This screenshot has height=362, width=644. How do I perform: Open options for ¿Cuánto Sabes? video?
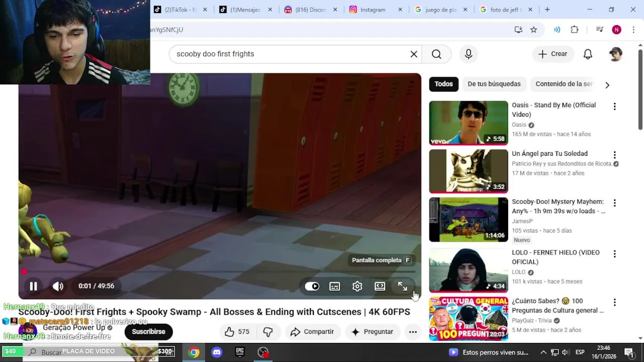[614, 302]
